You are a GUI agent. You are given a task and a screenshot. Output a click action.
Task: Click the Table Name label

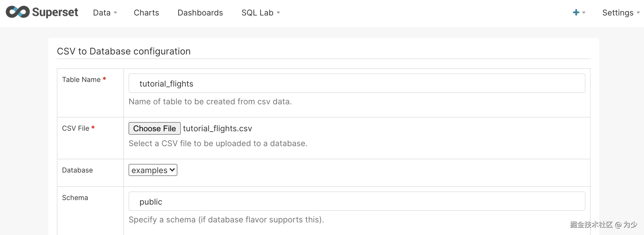(81, 80)
